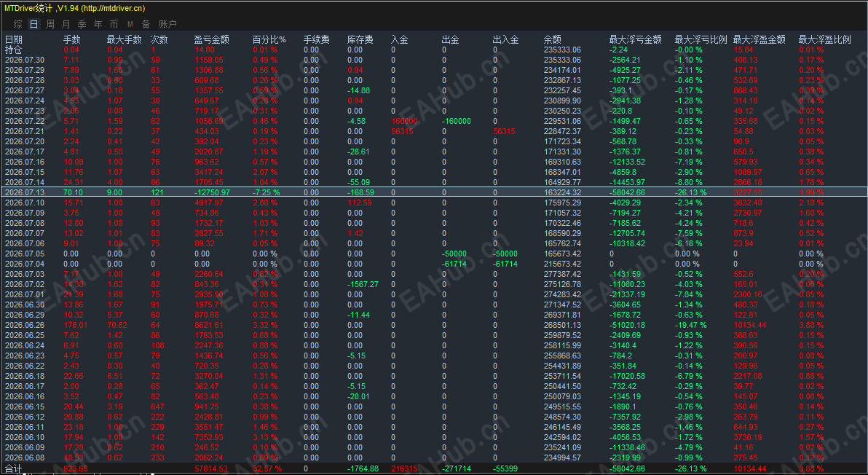Click the 余额 column header
868x475 pixels.
[x=553, y=39]
